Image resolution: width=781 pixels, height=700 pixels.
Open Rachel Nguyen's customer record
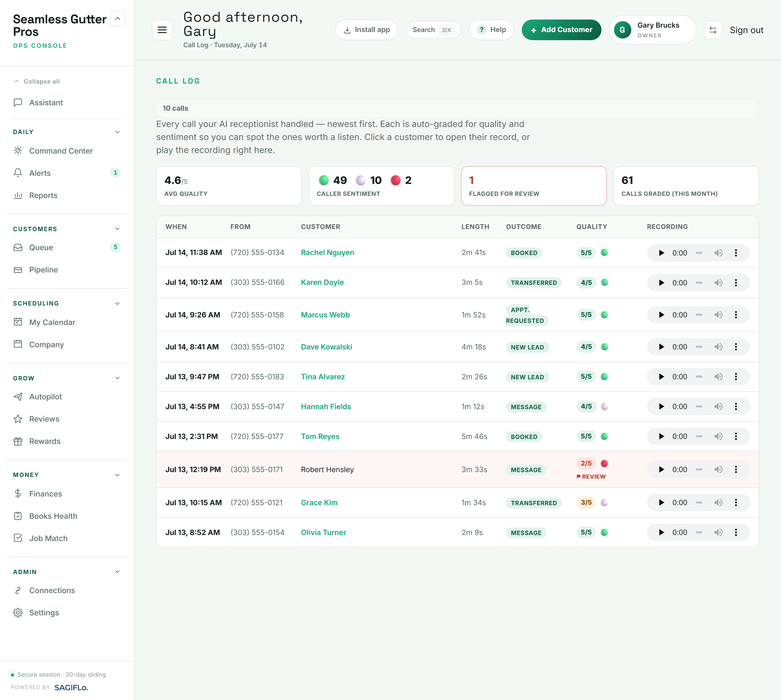point(328,253)
